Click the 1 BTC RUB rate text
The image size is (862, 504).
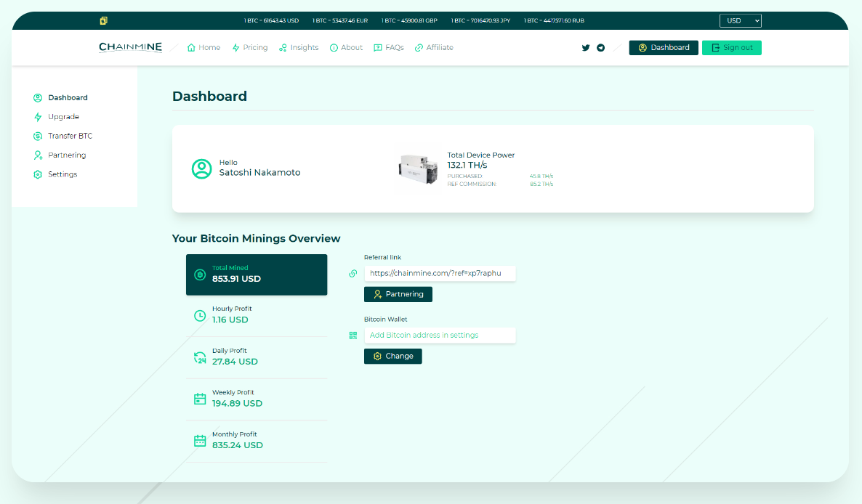coord(554,21)
